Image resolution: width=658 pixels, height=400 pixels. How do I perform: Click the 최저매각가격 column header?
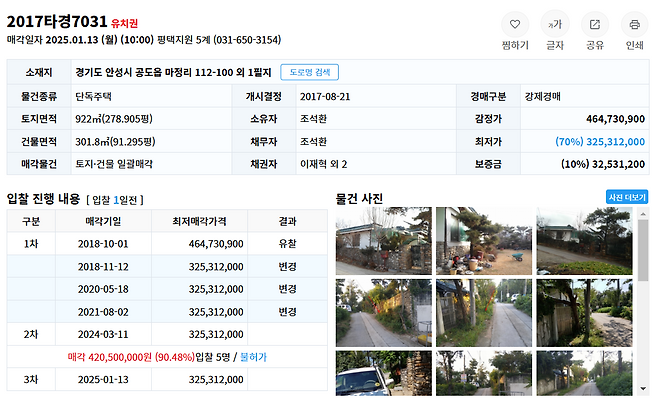(199, 221)
